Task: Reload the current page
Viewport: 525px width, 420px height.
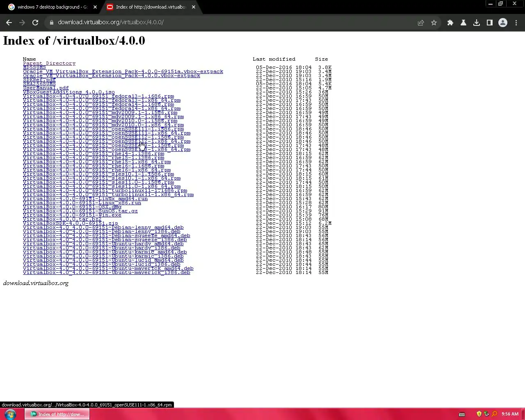Action: 35,23
